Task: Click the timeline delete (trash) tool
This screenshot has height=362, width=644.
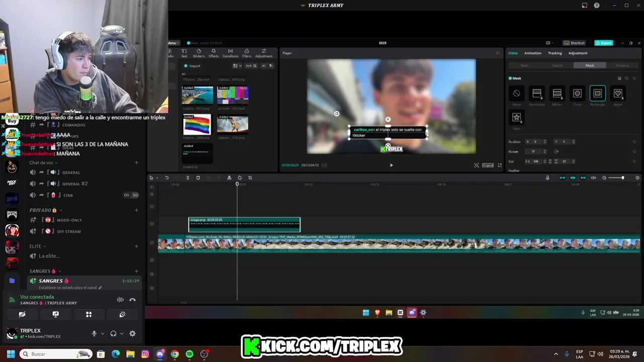Action: point(198,177)
